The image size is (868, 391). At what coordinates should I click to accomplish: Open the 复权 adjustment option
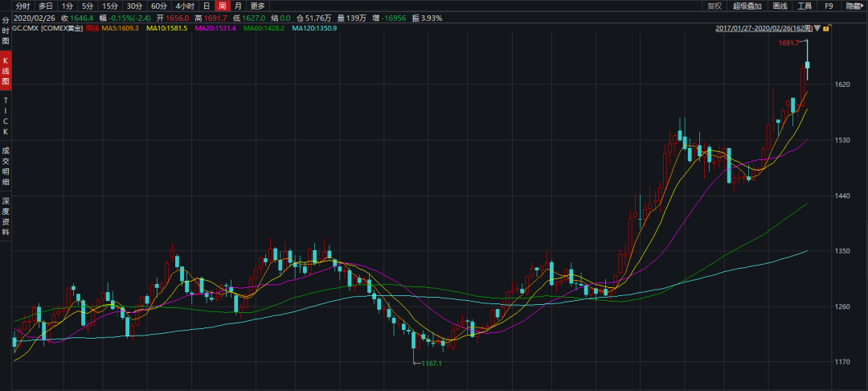[714, 6]
